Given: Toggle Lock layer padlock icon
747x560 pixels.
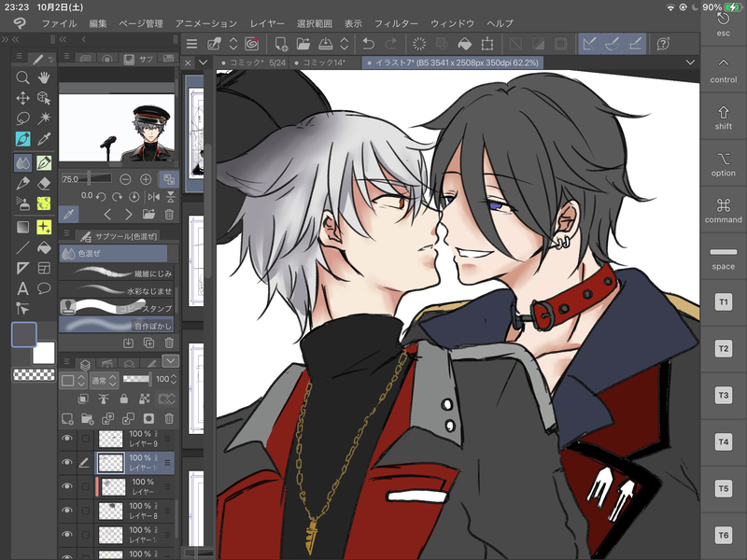Looking at the screenshot, I should [124, 399].
